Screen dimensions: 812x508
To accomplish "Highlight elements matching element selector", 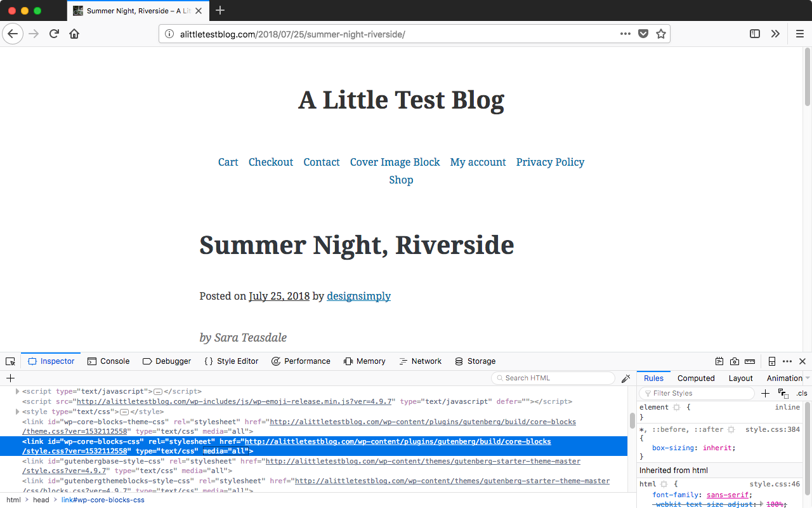I will 676,408.
